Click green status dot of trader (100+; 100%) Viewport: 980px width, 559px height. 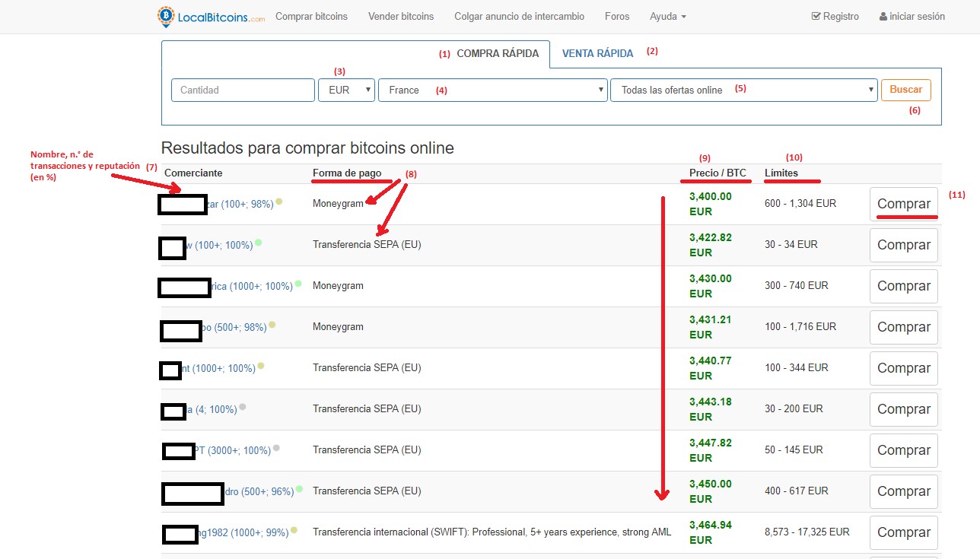(x=259, y=243)
